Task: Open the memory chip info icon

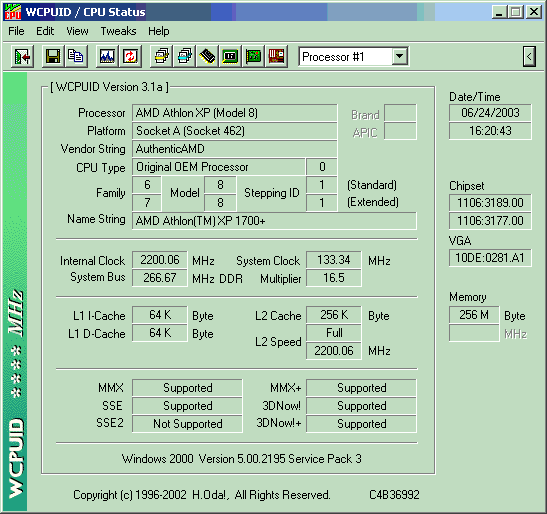Action: click(x=208, y=56)
